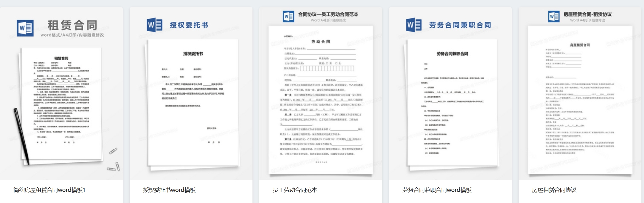
Task: Click the Word icon beside 劳务合同兼职合同 heading
Action: tap(414, 25)
